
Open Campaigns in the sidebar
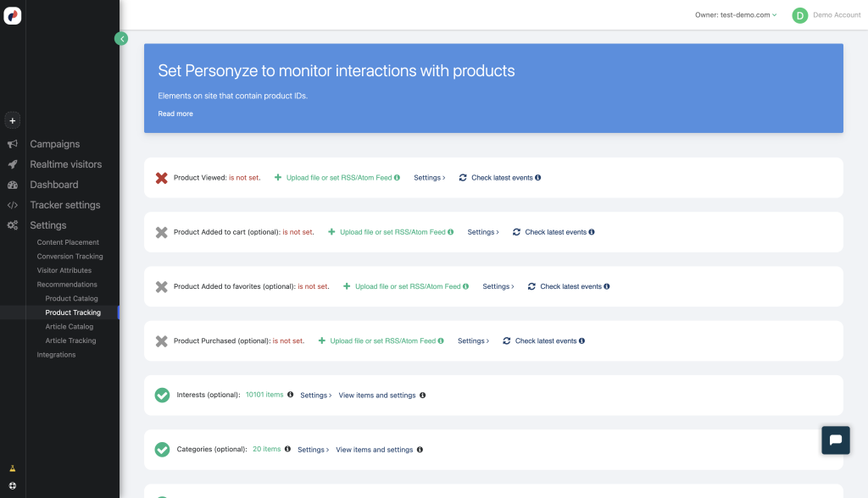[x=55, y=144]
